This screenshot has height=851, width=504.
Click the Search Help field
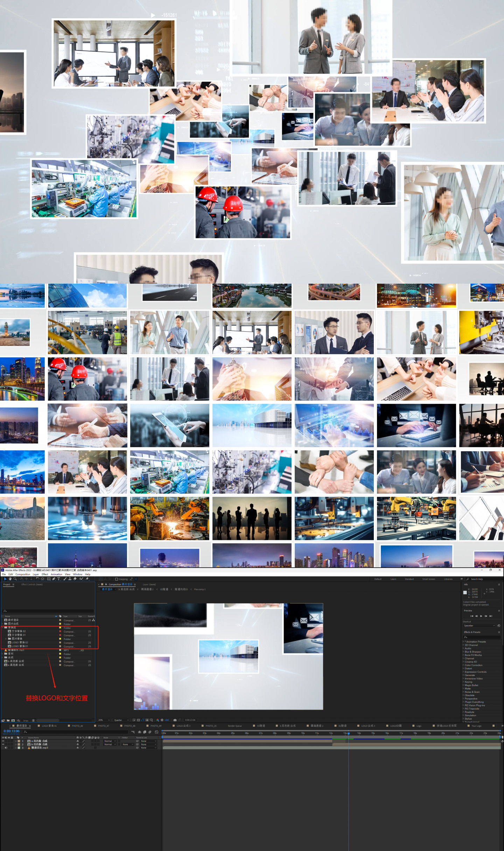point(484,579)
